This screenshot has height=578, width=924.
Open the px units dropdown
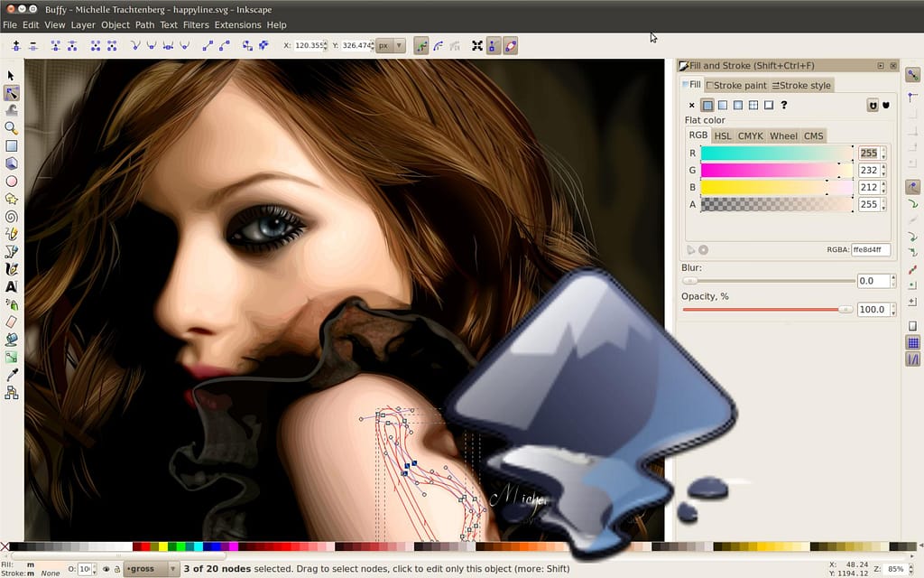391,45
